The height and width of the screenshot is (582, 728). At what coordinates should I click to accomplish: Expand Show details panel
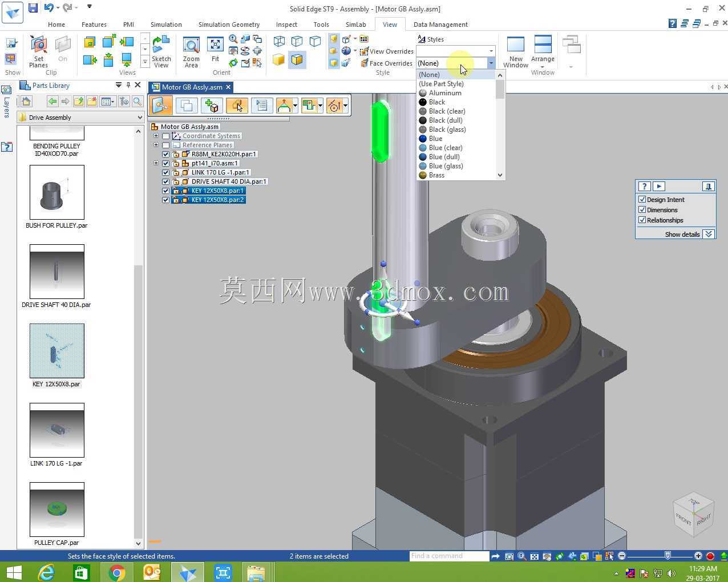[709, 234]
